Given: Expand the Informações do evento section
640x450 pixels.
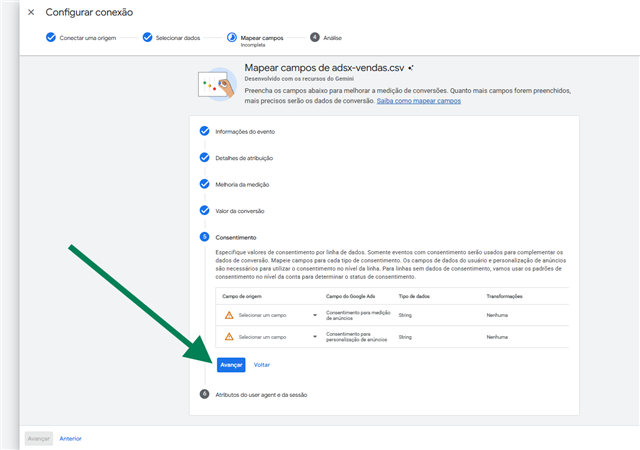Looking at the screenshot, I should coord(245,131).
